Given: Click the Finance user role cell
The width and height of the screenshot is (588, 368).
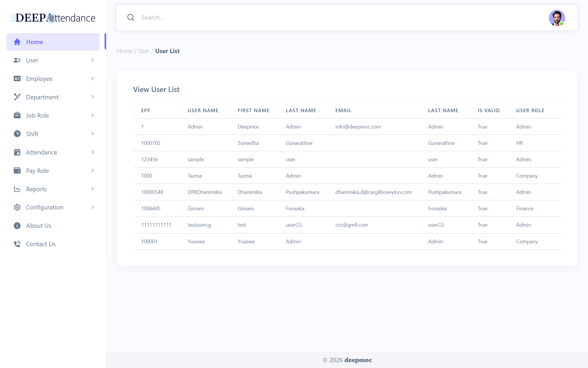Looking at the screenshot, I should [x=525, y=209].
